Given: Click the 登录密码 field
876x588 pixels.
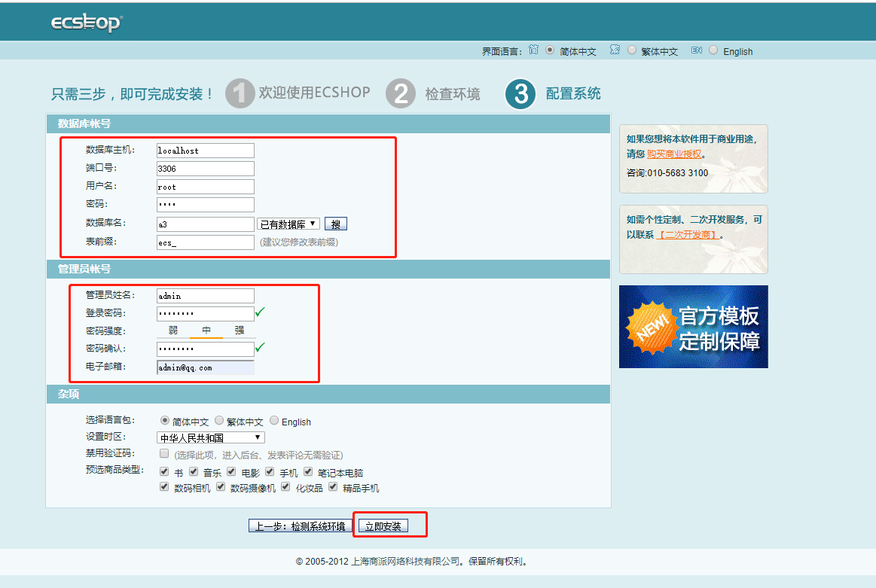Looking at the screenshot, I should (206, 313).
